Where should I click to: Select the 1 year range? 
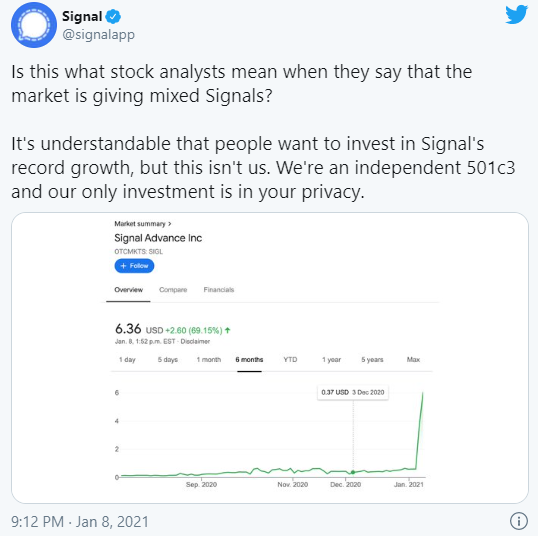(331, 360)
